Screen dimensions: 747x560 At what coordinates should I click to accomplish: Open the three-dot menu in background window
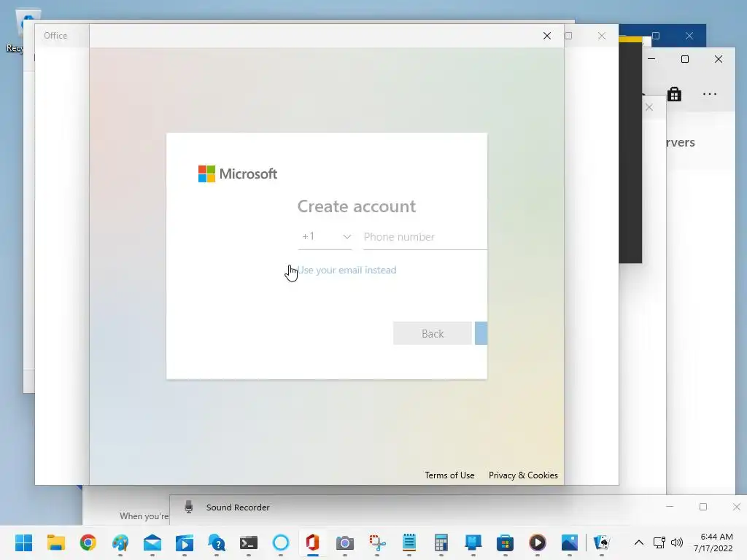click(x=710, y=94)
